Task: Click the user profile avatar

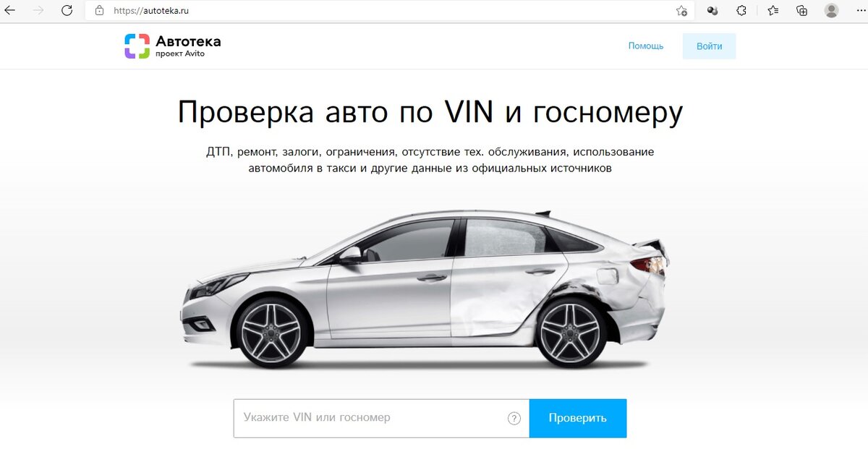Action: click(831, 10)
